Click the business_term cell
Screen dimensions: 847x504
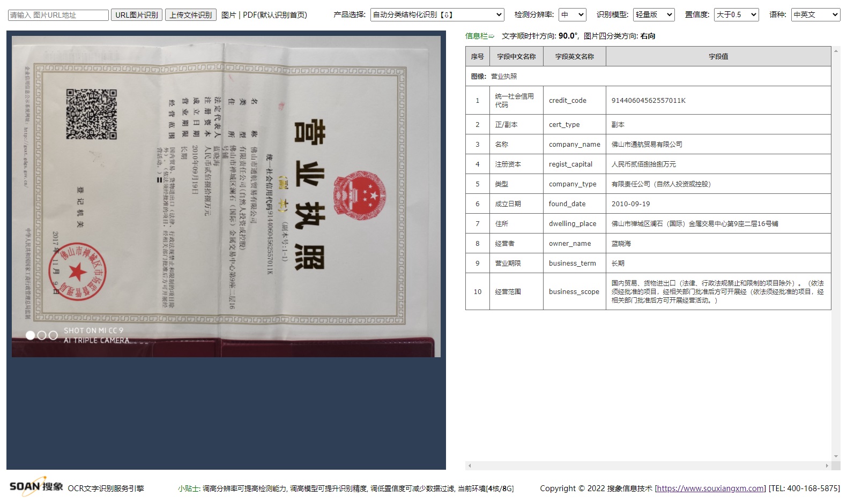point(575,263)
